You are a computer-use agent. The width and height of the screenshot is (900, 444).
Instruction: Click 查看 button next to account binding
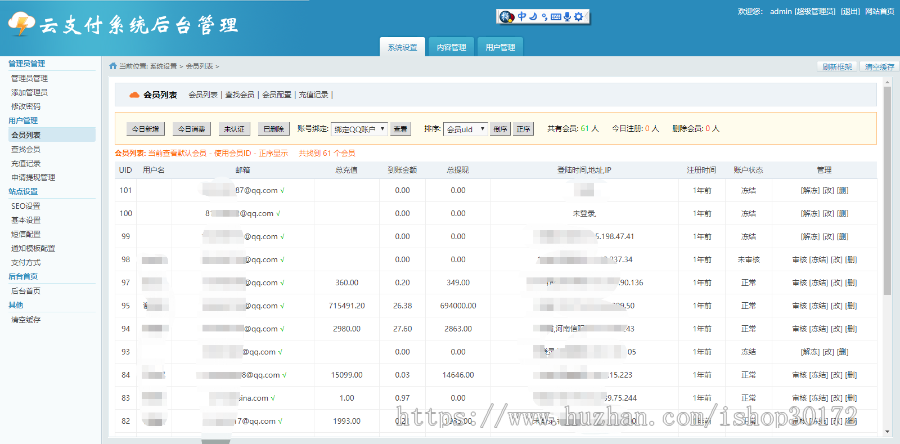point(401,129)
